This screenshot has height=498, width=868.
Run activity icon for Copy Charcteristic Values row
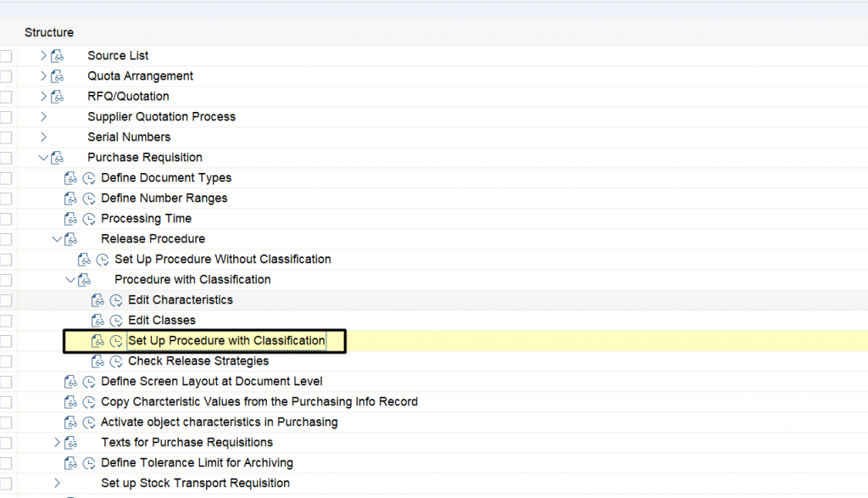(x=89, y=402)
